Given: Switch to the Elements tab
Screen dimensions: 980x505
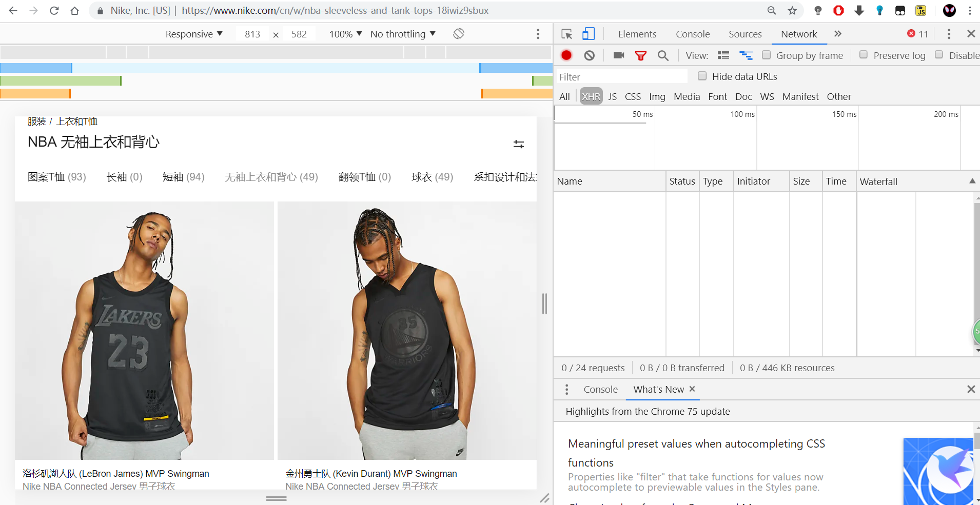Looking at the screenshot, I should point(637,34).
